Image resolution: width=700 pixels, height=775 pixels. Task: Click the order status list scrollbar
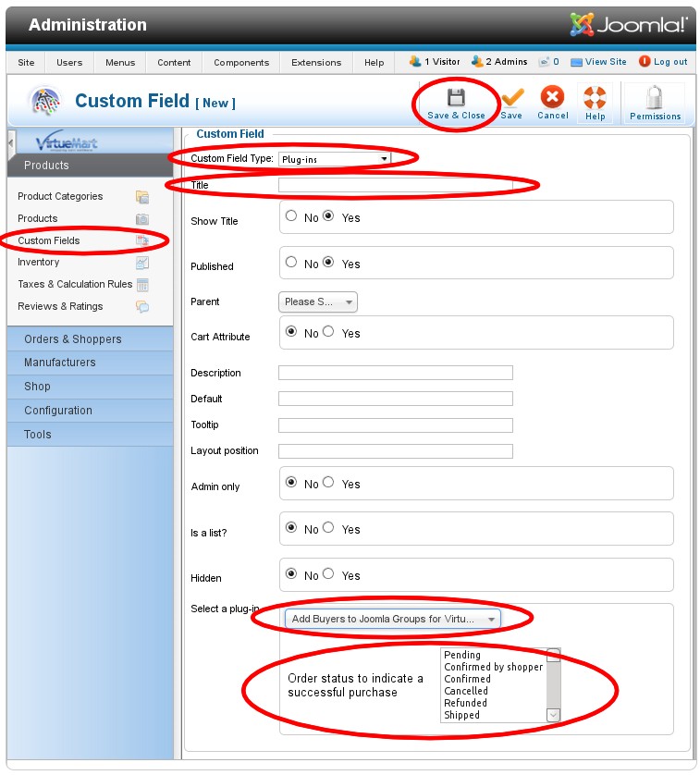(553, 684)
